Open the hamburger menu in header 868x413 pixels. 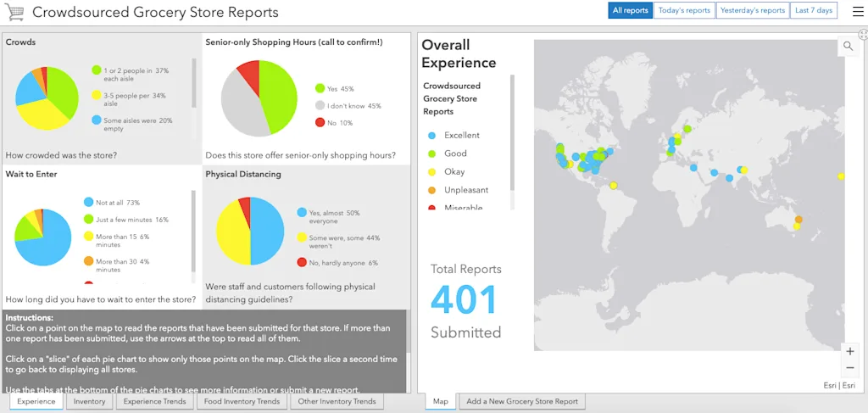point(858,11)
